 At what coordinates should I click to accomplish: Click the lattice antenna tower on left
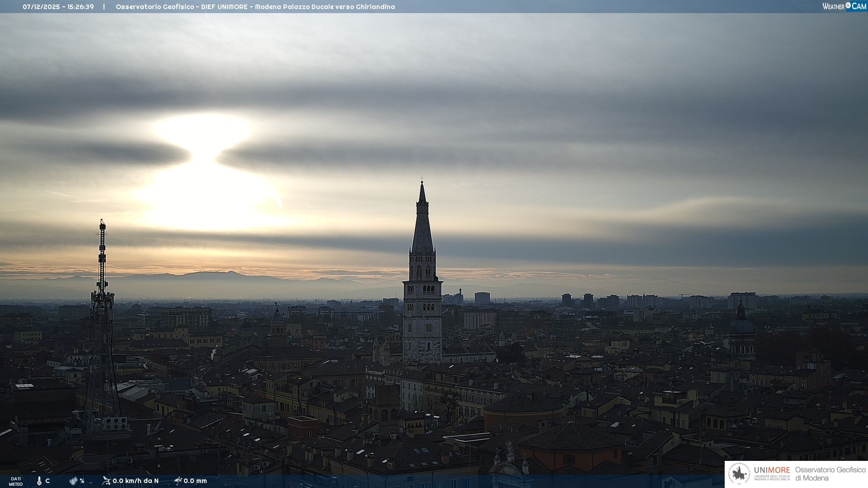[x=102, y=316]
